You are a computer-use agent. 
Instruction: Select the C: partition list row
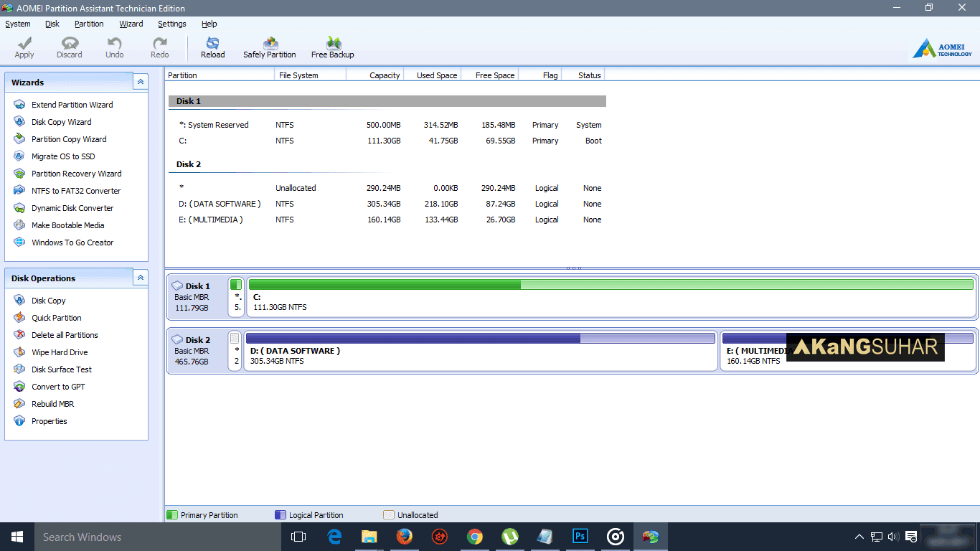387,141
